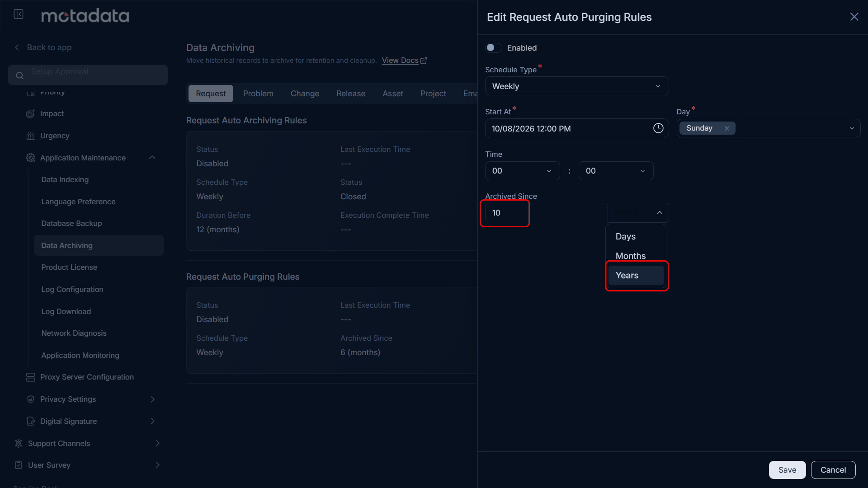Toggle the Enabled switch

493,48
